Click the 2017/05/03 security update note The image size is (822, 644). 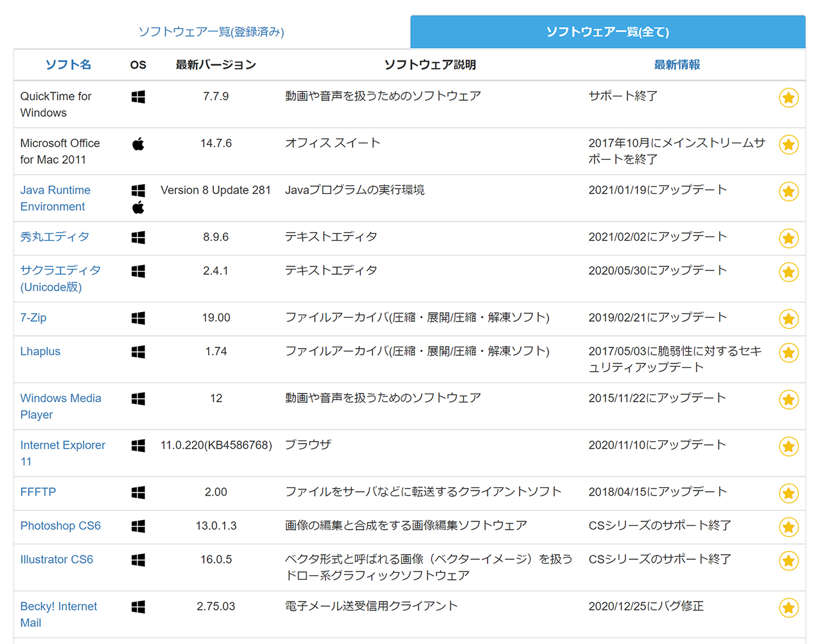coord(676,359)
